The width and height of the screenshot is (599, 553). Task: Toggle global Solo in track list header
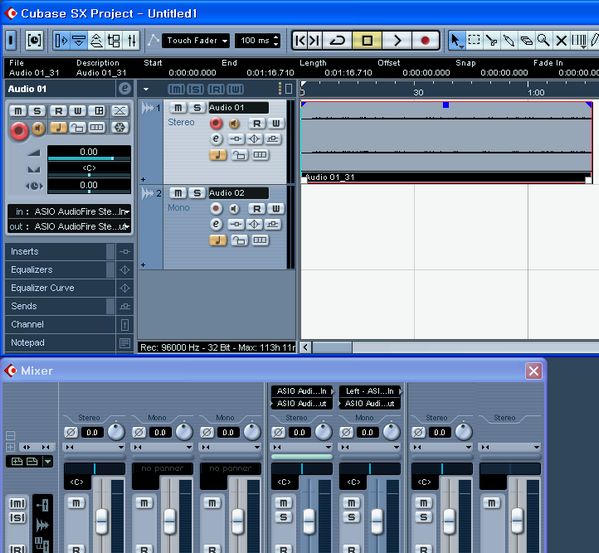coord(196,89)
